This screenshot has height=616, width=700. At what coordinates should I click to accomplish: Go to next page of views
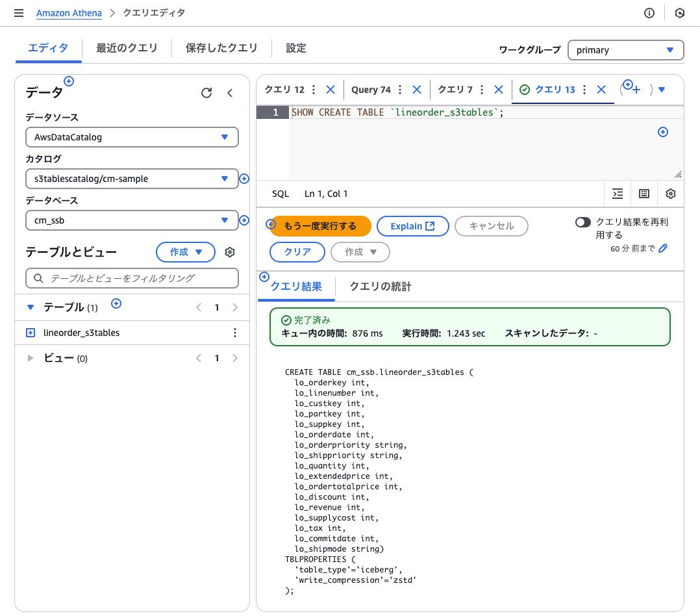point(235,358)
